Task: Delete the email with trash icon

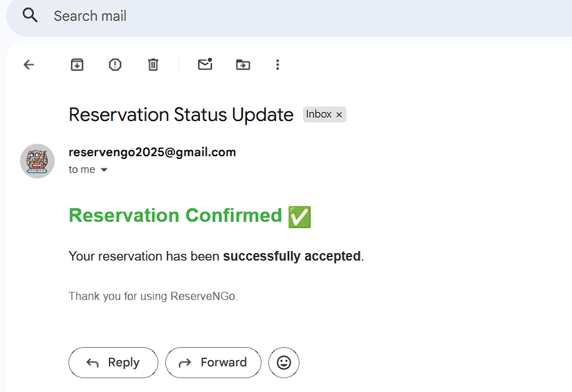Action: coord(153,64)
